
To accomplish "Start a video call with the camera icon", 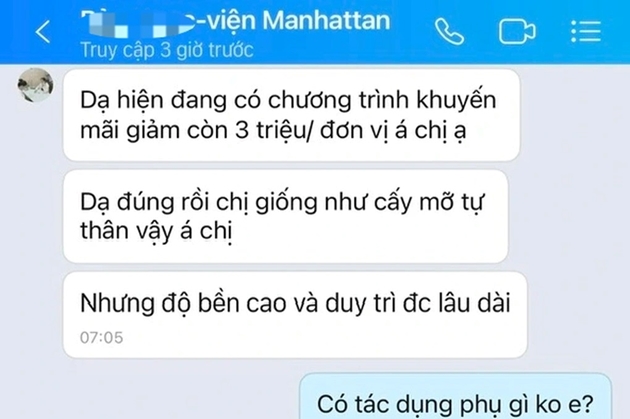I will click(517, 31).
